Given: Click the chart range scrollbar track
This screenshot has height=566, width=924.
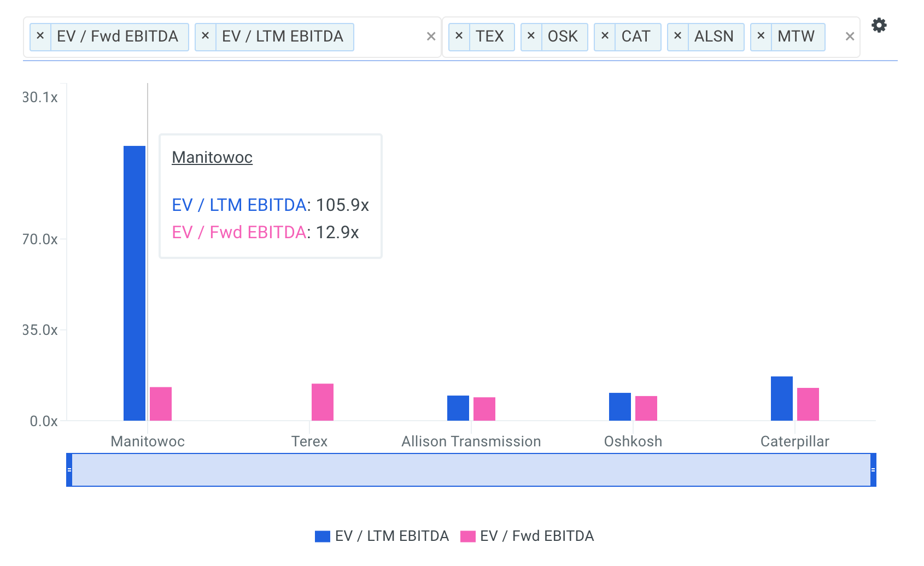Looking at the screenshot, I should [x=471, y=470].
